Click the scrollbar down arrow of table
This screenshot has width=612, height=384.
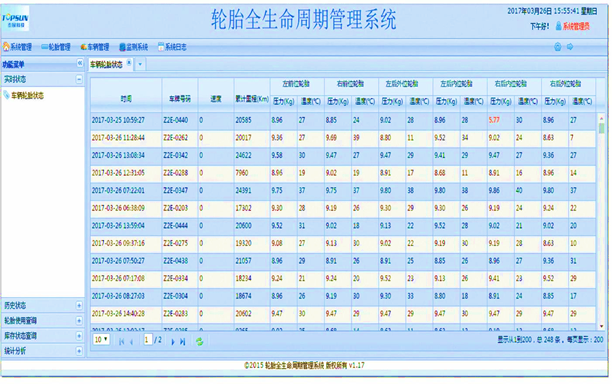[601, 326]
